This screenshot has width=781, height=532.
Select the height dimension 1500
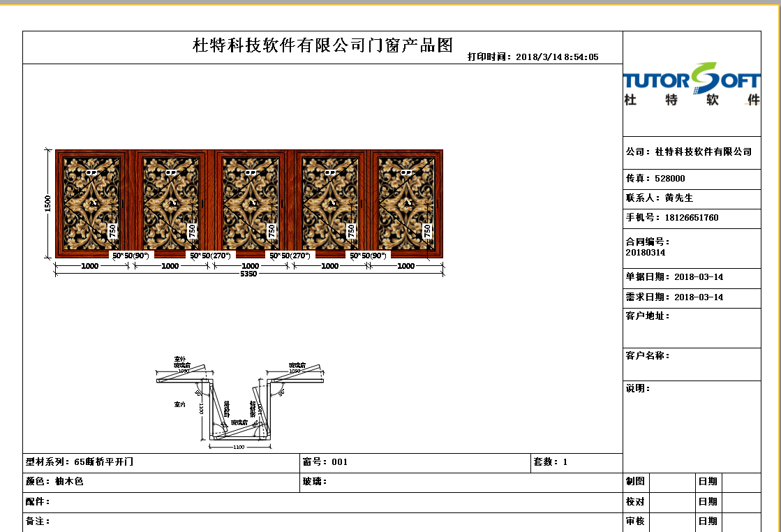48,203
